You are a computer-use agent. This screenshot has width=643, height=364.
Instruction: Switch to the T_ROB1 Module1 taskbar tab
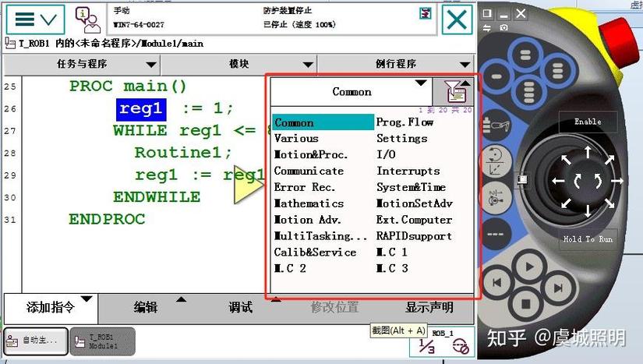click(x=103, y=341)
